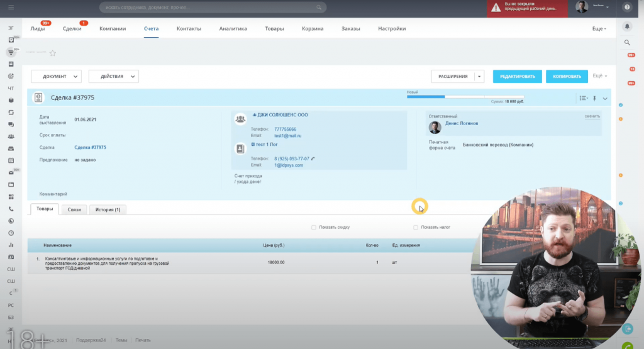Click the РЕДАКТИРОВАТЬ button
Viewport: 644px width, 349px height.
(518, 76)
